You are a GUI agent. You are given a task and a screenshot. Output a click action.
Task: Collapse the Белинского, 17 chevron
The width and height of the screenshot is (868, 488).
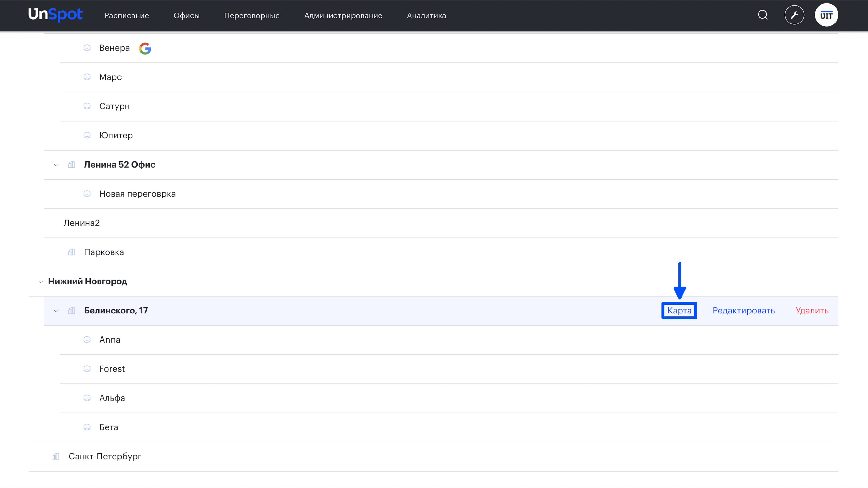coord(56,311)
